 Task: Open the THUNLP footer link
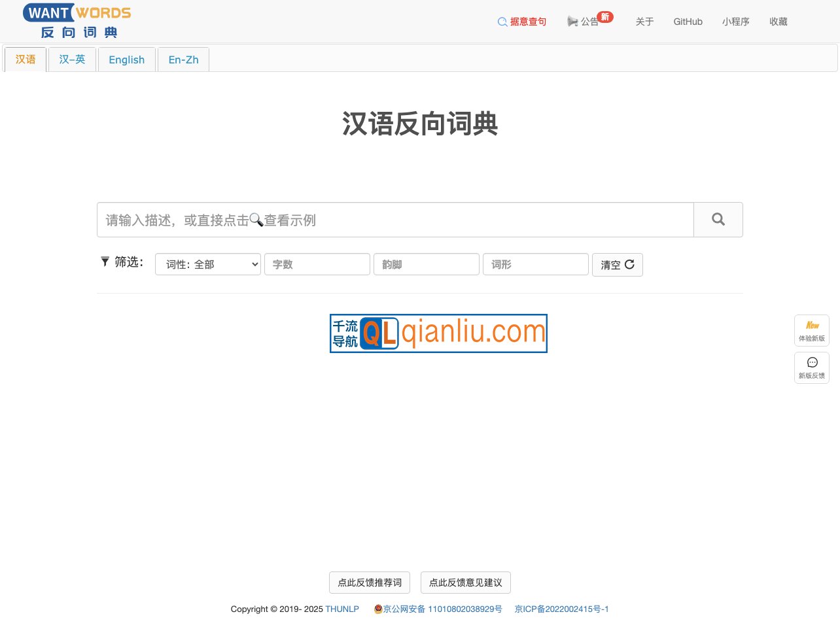(x=341, y=609)
